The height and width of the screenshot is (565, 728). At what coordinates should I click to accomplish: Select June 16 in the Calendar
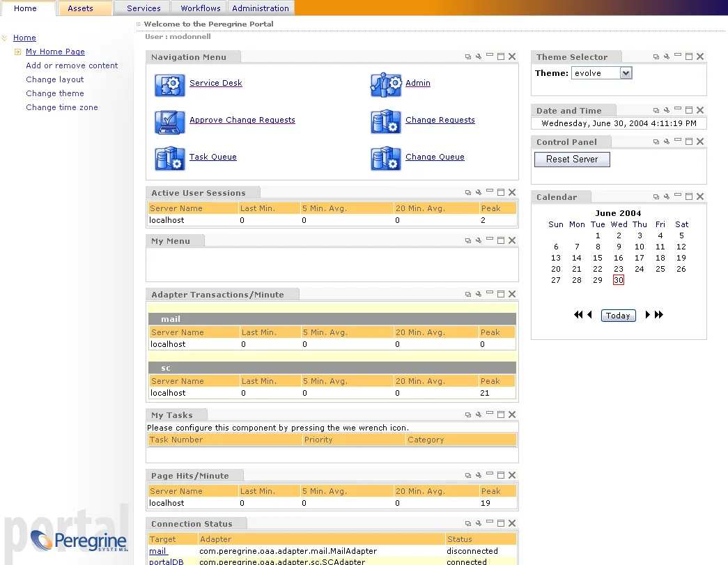pyautogui.click(x=619, y=258)
